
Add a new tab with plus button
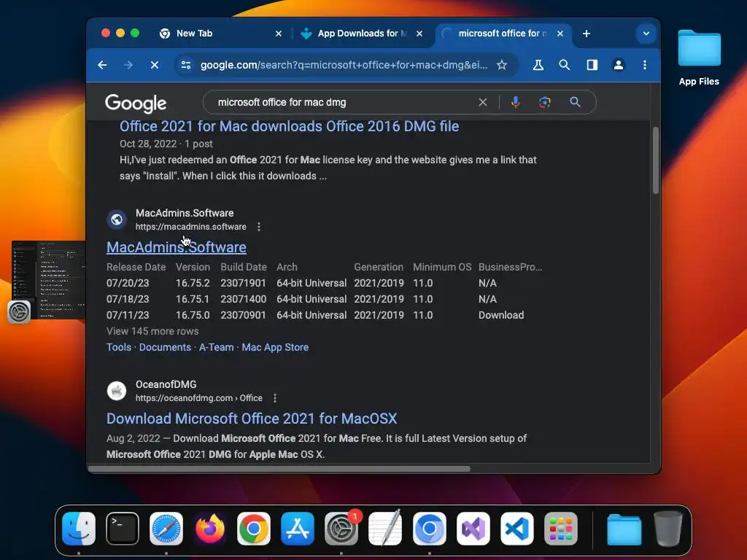point(587,34)
